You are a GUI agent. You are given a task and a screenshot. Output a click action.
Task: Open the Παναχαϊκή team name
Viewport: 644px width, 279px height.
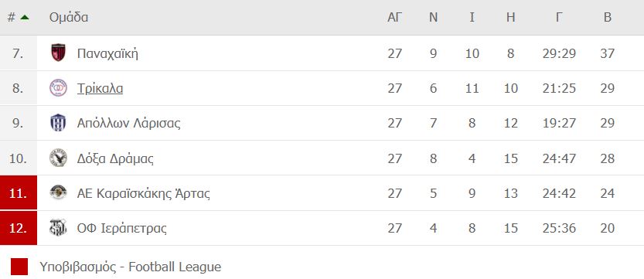pos(107,53)
